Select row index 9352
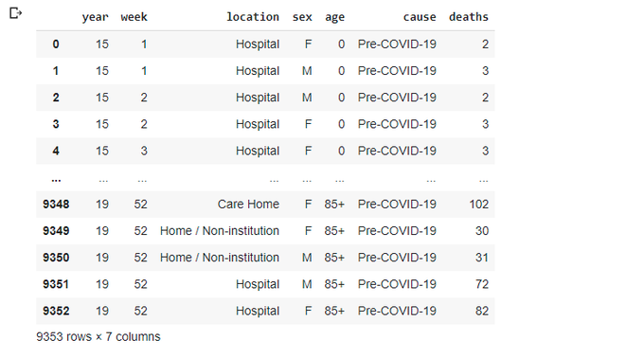 56,311
